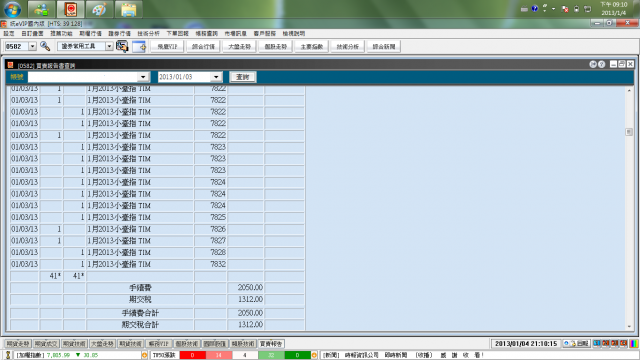The height and width of the screenshot is (360, 640).
Task: Open the file explorer folder taskbar icon
Action: (129, 9)
